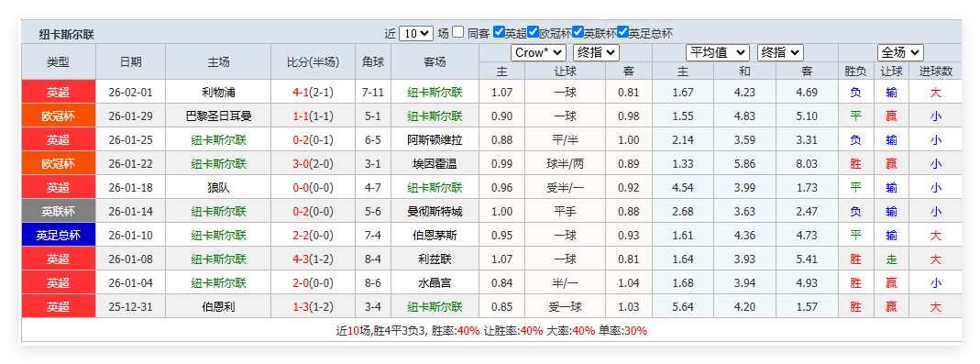Viewport: 980px width, 364px height.
Task: Click corner count 7-11
Action: tap(373, 93)
